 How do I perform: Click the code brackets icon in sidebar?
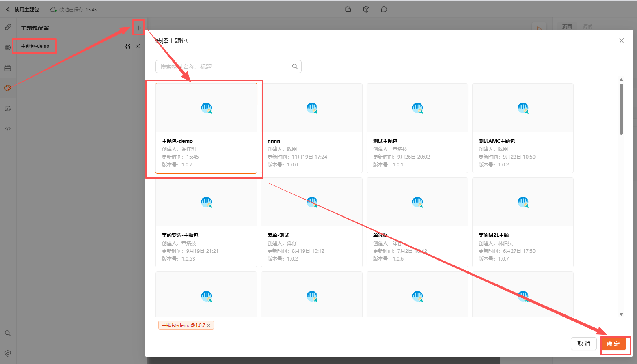pos(8,129)
